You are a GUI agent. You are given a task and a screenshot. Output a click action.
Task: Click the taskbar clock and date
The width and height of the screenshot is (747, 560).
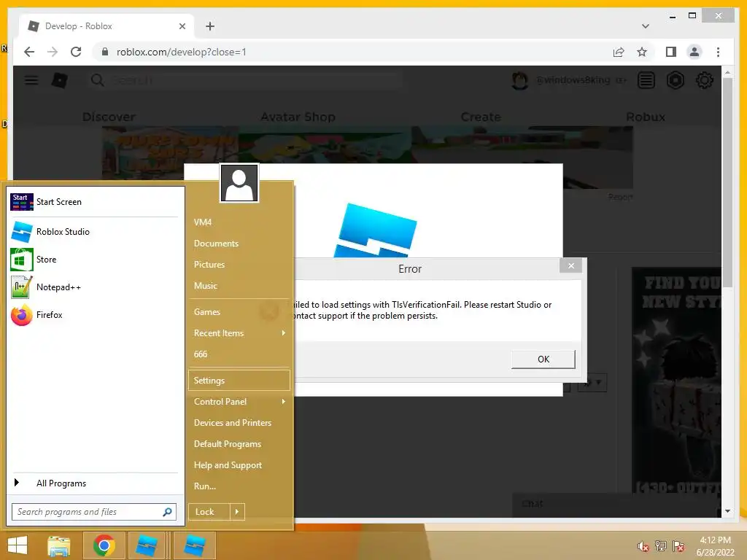[715, 546]
